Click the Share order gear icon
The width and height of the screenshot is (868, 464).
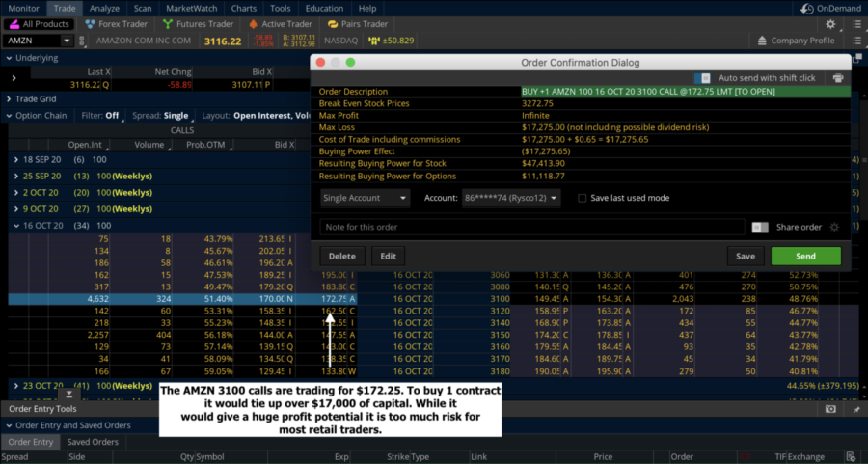tap(834, 227)
